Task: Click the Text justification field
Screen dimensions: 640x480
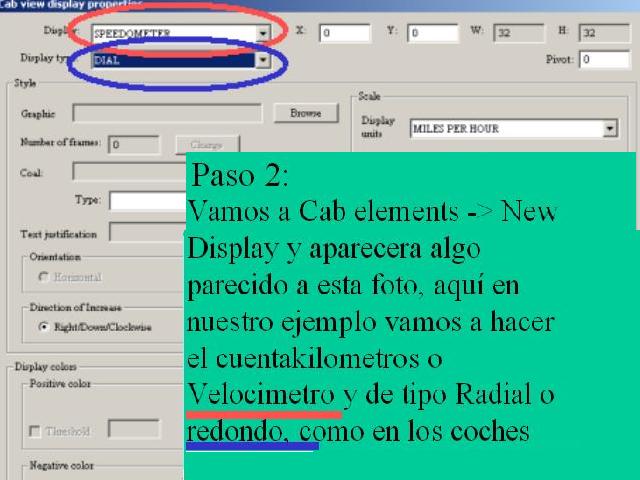Action: (x=147, y=233)
